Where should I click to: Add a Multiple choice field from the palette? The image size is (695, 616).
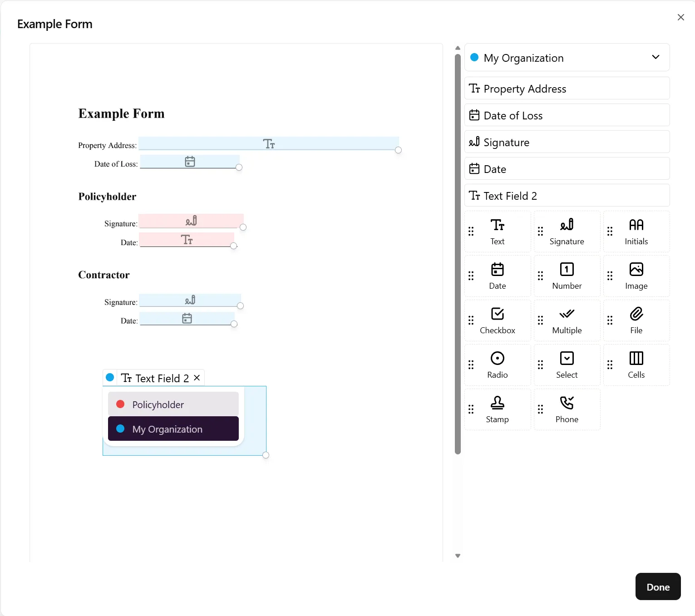tap(567, 320)
